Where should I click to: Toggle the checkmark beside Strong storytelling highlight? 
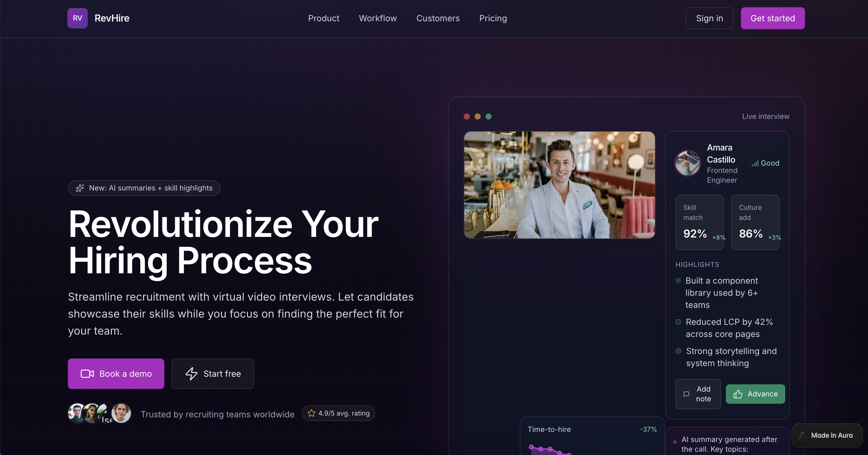pyautogui.click(x=679, y=351)
